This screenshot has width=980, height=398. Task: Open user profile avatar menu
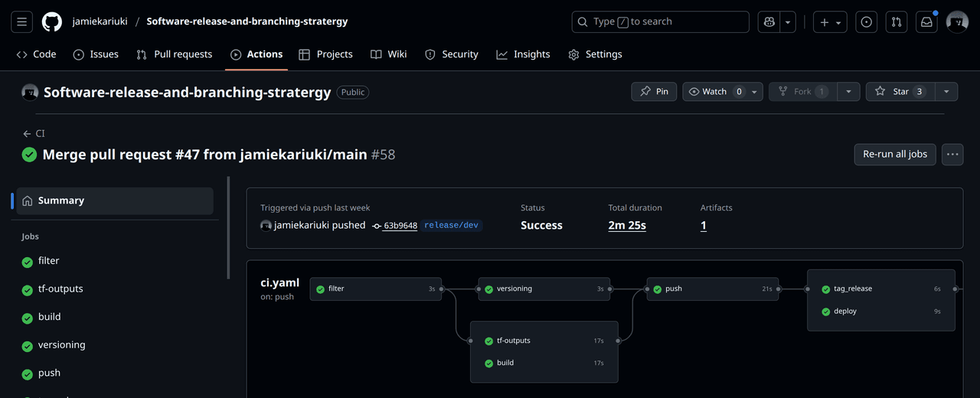[958, 22]
